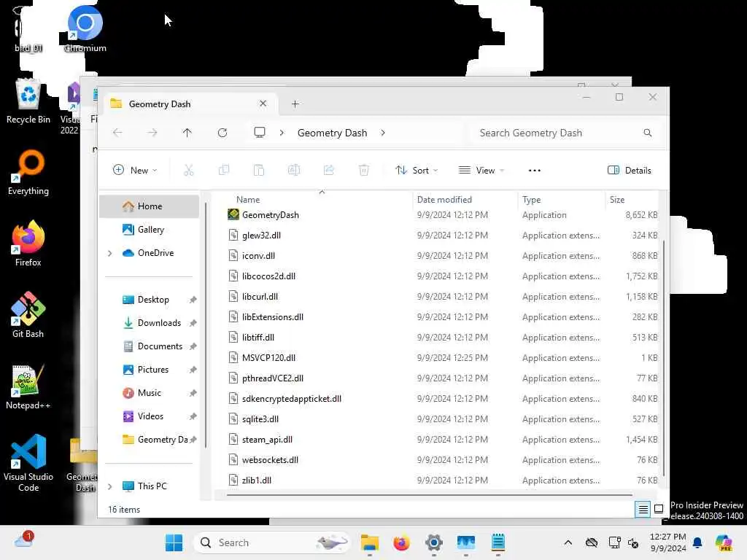
Task: Open the View dropdown menu
Action: [481, 170]
